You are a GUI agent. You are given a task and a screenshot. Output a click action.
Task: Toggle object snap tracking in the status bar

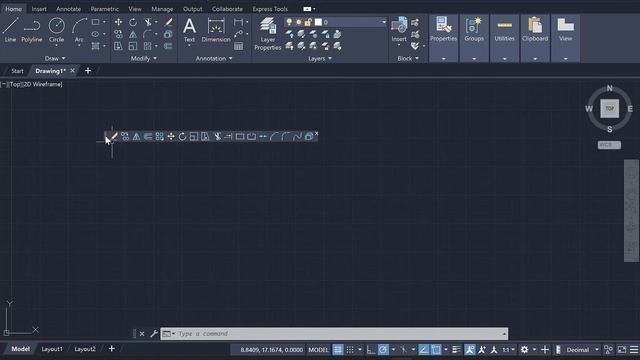[423, 350]
